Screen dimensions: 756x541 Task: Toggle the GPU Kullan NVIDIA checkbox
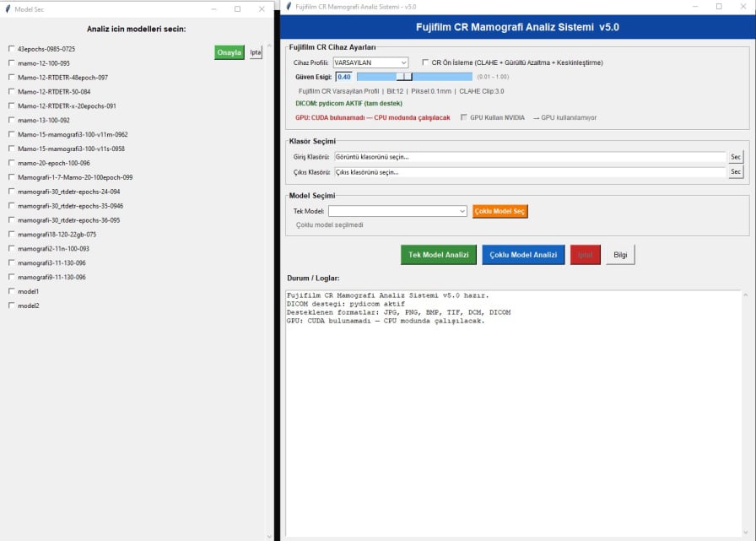(463, 117)
